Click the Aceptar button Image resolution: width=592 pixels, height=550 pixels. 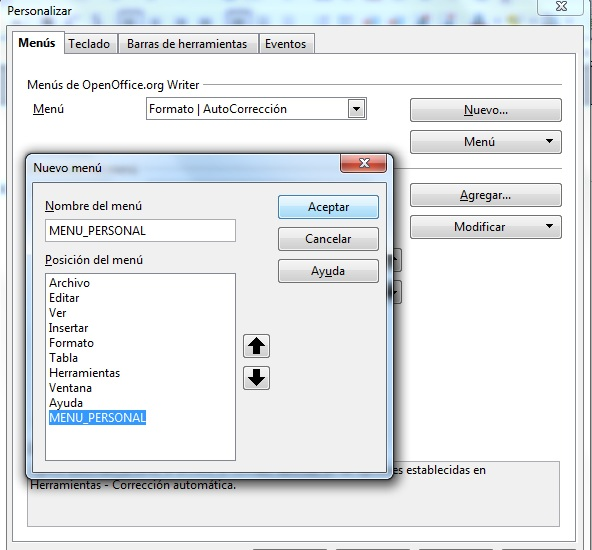click(328, 207)
